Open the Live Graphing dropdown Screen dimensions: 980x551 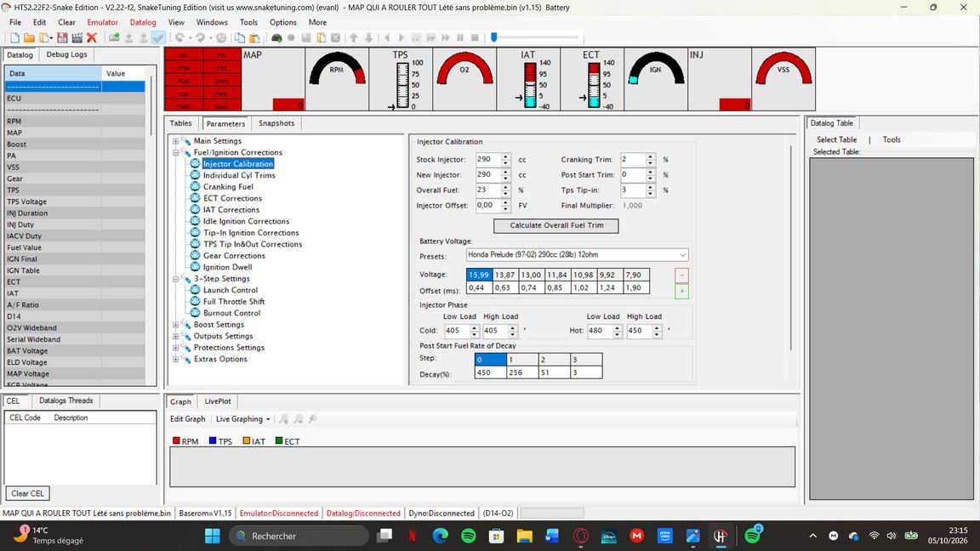tap(242, 419)
